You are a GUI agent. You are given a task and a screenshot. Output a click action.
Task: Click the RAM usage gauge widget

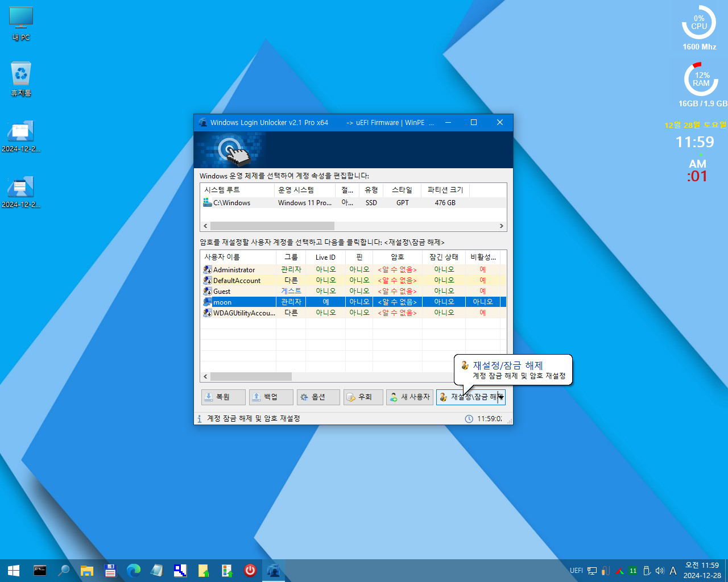point(701,80)
